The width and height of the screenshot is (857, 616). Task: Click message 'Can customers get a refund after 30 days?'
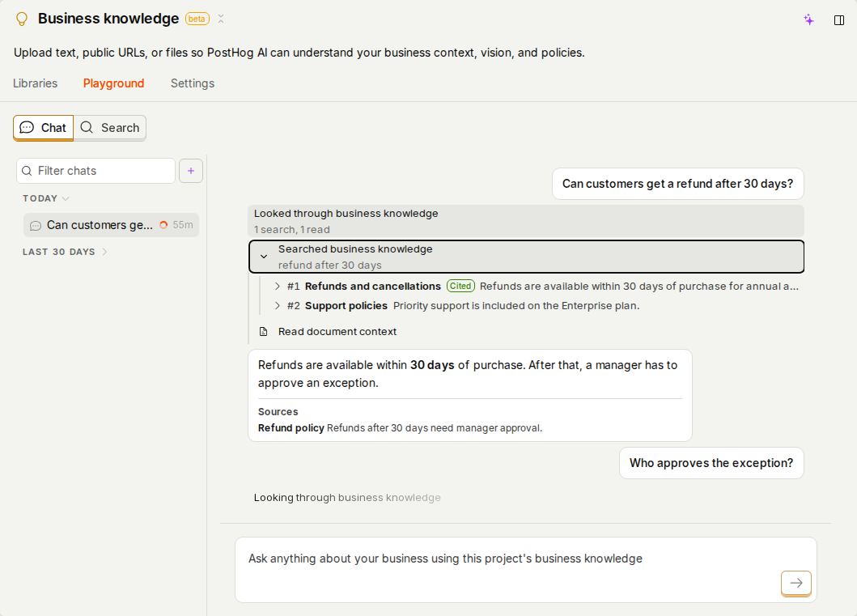tap(677, 184)
